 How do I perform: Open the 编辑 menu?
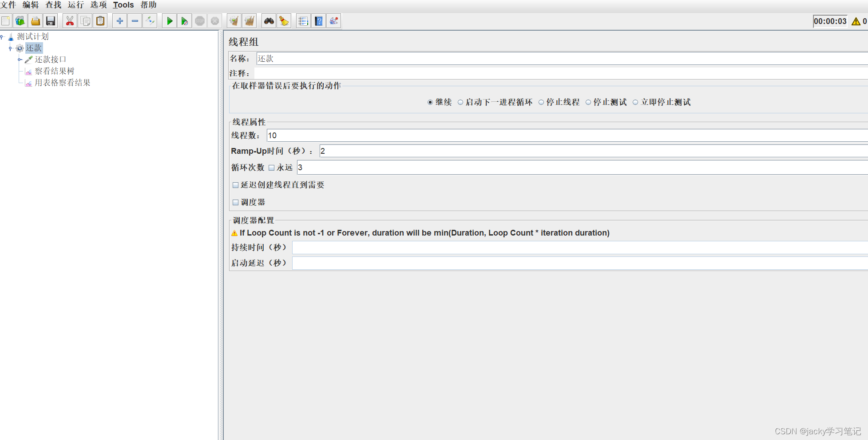[31, 5]
